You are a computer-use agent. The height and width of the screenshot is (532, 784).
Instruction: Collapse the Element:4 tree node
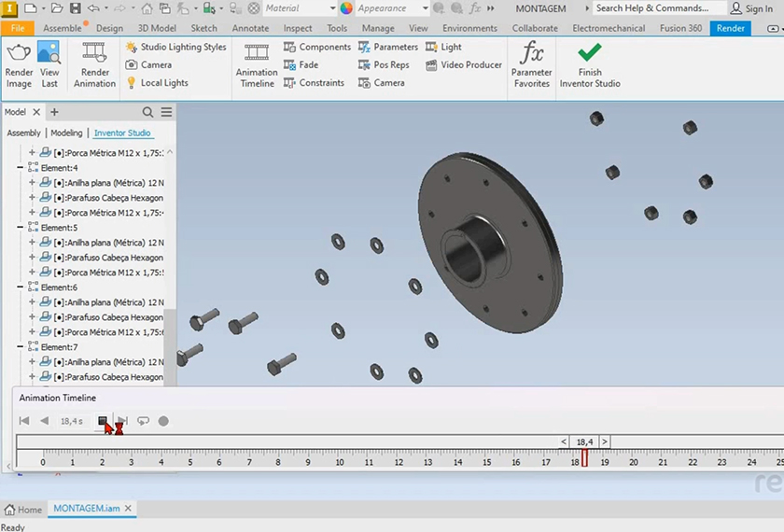point(21,168)
